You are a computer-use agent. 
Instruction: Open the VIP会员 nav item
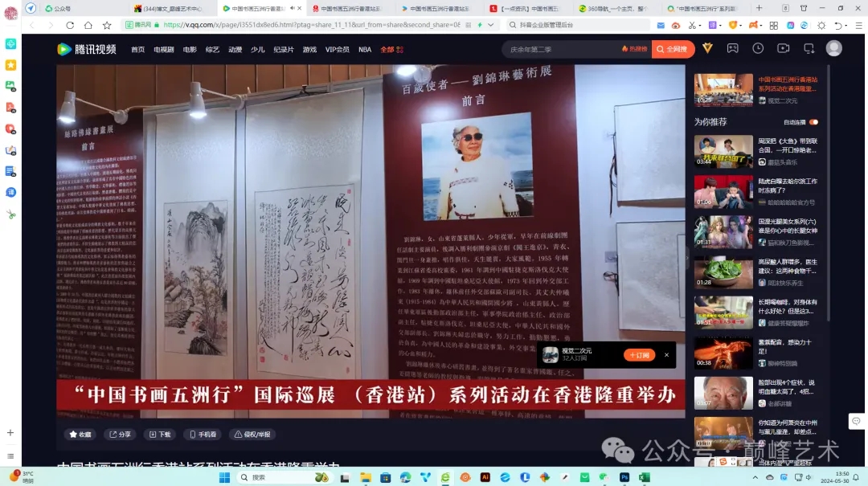[337, 49]
